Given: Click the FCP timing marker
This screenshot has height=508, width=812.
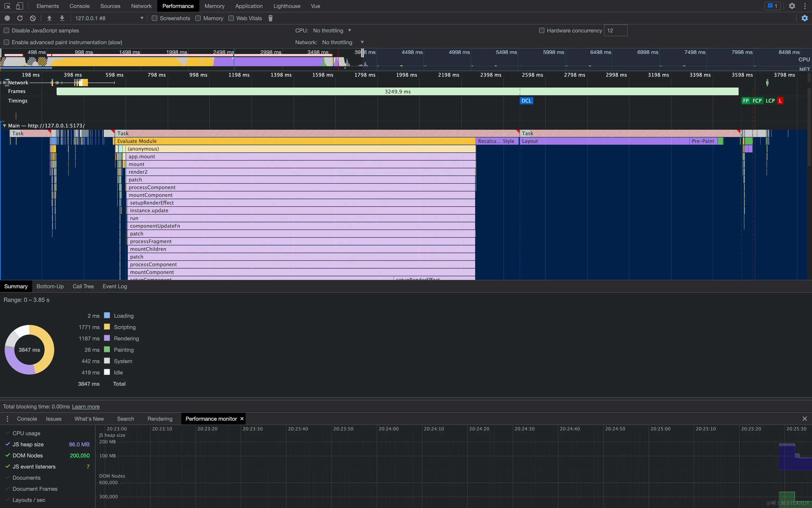Looking at the screenshot, I should tap(757, 101).
